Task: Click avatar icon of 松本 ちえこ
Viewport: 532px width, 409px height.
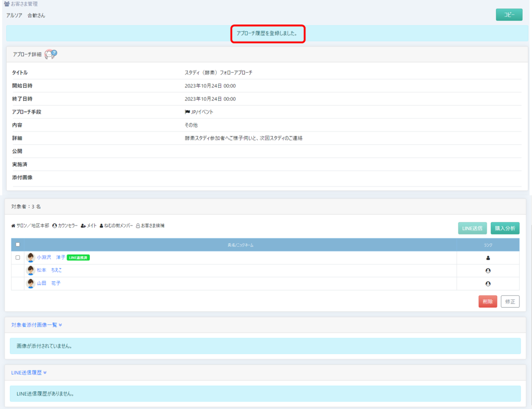Action: point(31,270)
